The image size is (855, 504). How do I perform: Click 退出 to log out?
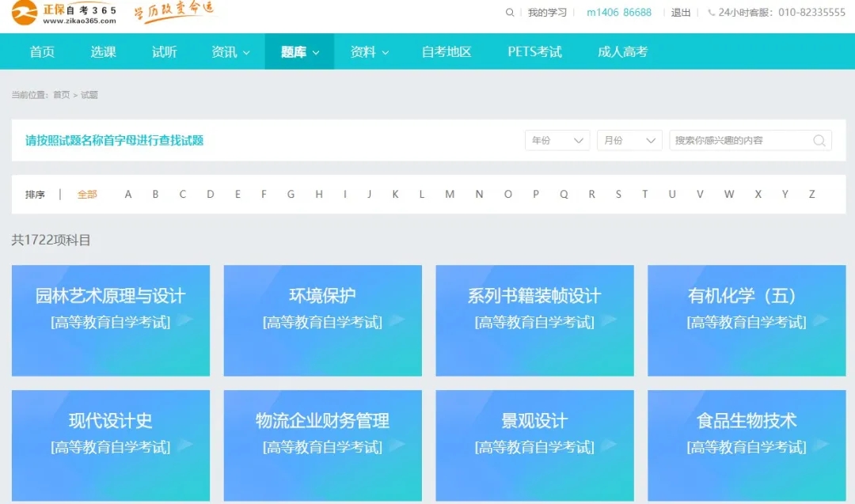tap(680, 13)
